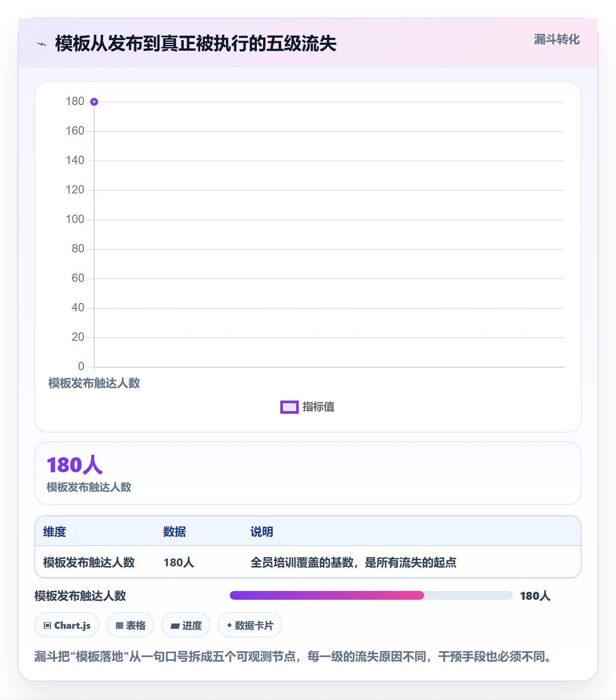The width and height of the screenshot is (616, 700).
Task: Click the y-axis tick label 100
Action: point(75,219)
